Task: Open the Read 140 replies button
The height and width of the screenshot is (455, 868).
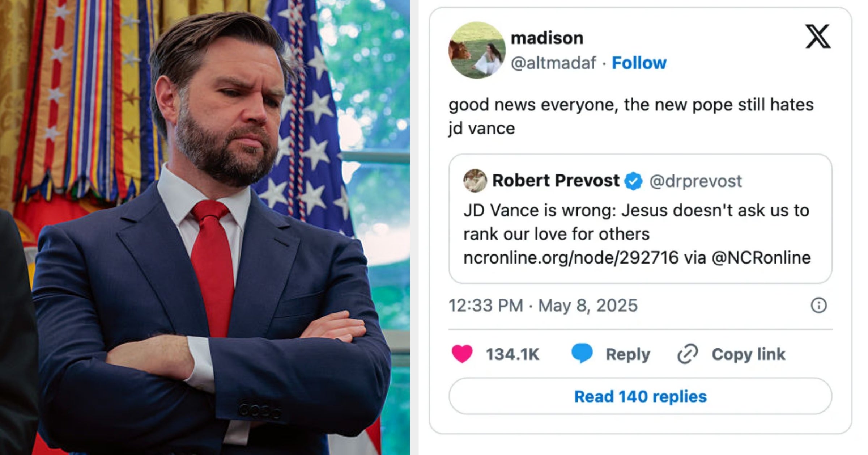Action: tap(640, 396)
